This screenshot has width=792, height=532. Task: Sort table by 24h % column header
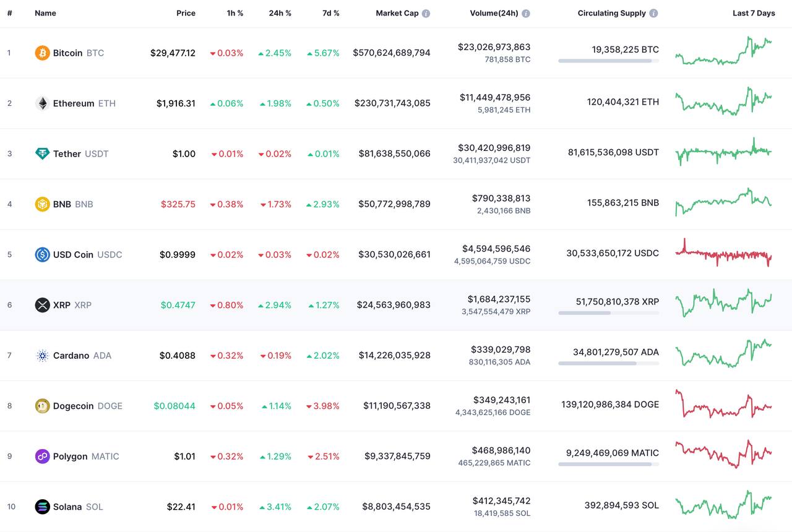click(x=280, y=13)
